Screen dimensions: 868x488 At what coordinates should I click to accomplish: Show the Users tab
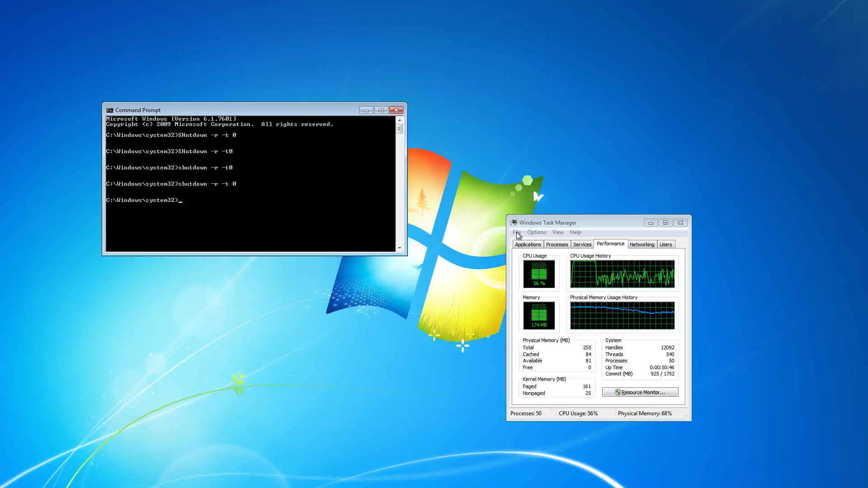665,244
